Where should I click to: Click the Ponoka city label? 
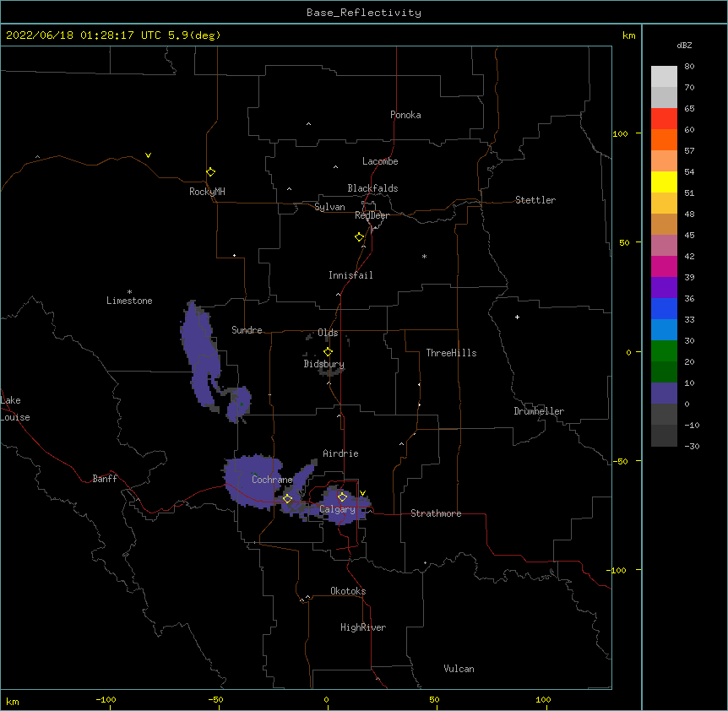tap(405, 115)
